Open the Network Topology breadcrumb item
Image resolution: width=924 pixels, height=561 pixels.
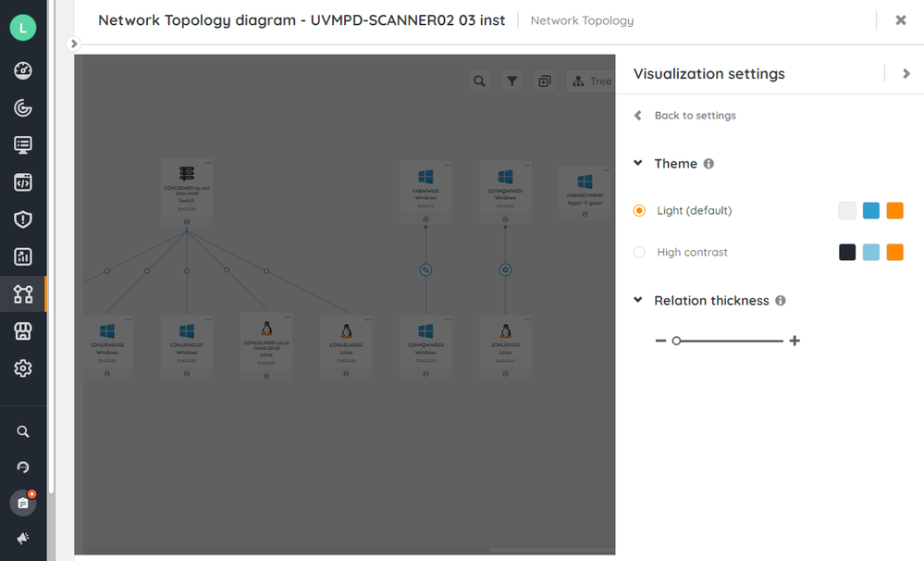pos(581,19)
